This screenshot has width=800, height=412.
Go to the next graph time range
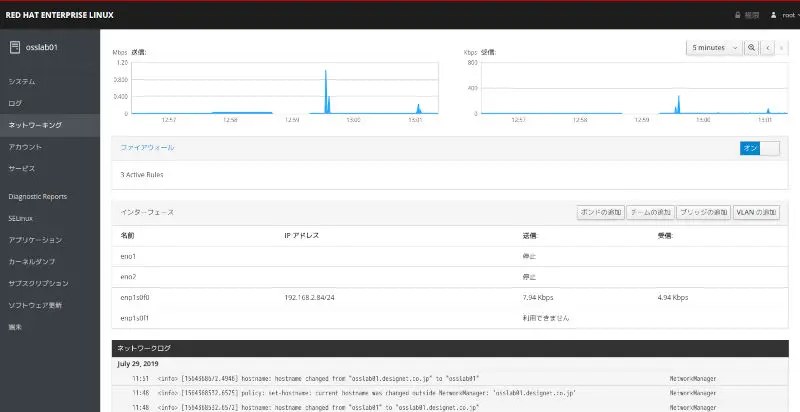(x=781, y=47)
